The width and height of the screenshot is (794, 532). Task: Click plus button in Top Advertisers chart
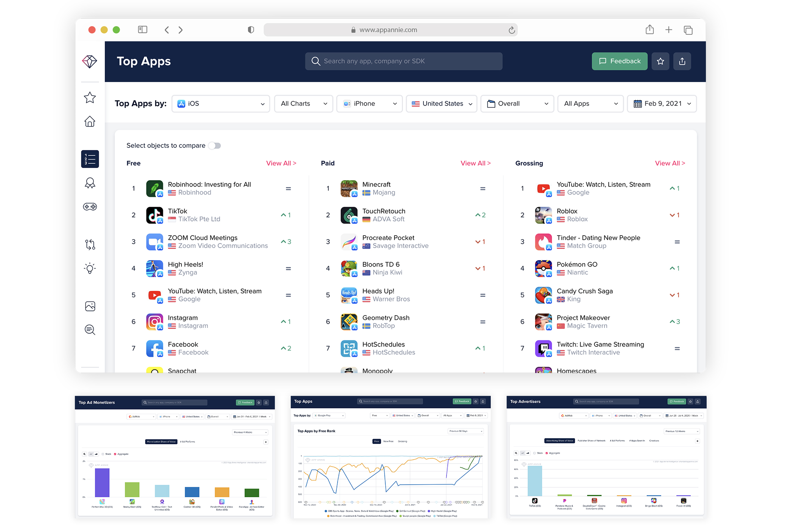click(698, 441)
